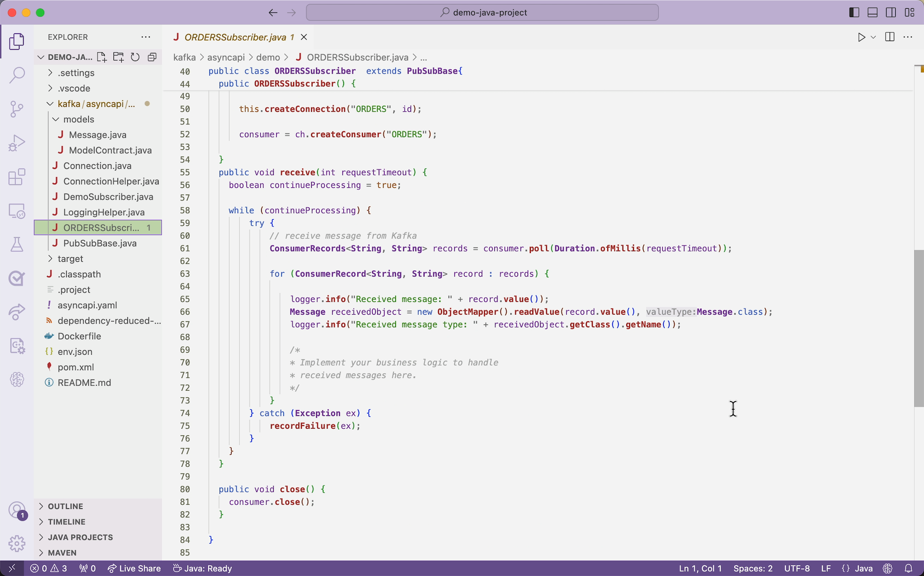This screenshot has height=576, width=924.
Task: Refresh the Explorer file tree
Action: [135, 57]
